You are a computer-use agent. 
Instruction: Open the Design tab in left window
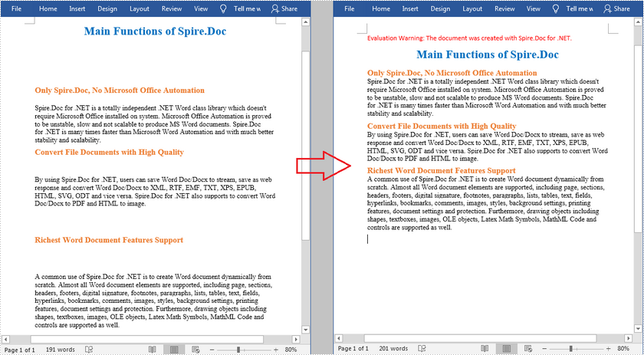click(x=107, y=8)
